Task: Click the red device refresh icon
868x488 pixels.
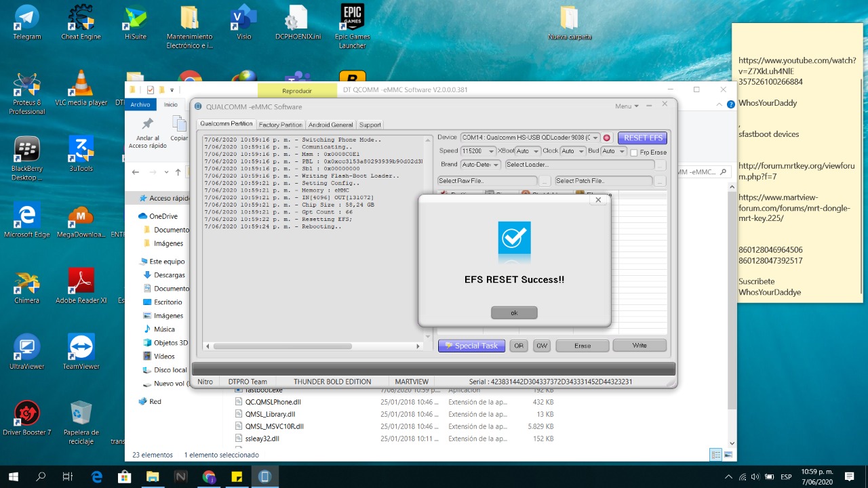Action: coord(607,138)
